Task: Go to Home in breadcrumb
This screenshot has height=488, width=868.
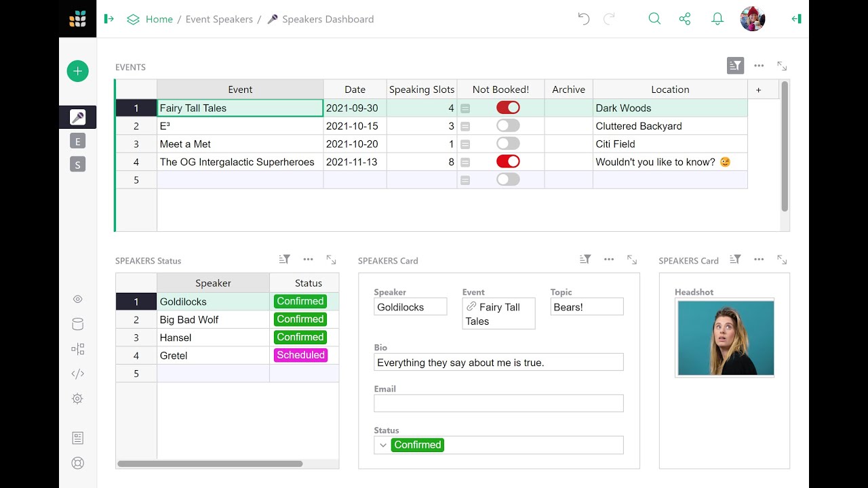Action: click(159, 19)
